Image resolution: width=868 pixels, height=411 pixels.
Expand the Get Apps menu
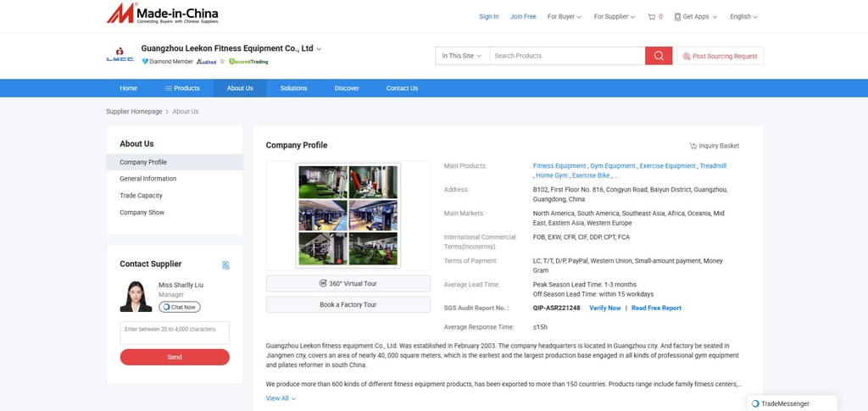coord(695,17)
